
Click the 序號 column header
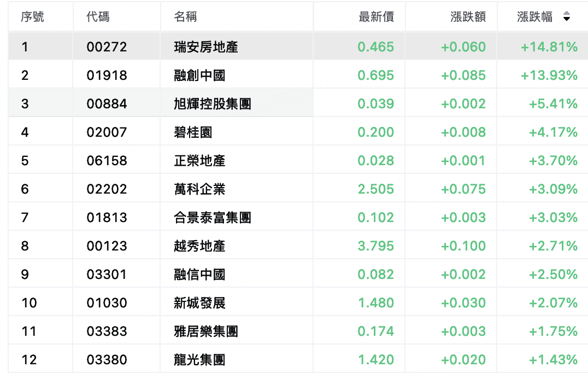tap(32, 16)
